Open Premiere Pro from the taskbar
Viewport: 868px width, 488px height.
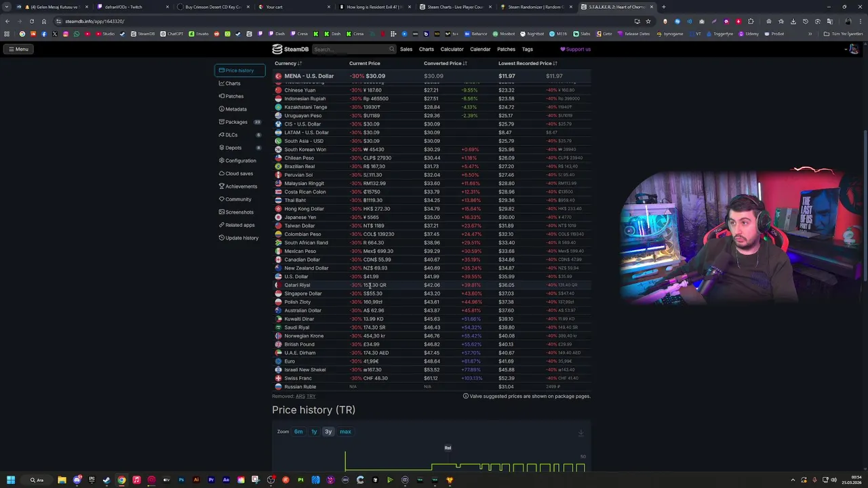211,480
